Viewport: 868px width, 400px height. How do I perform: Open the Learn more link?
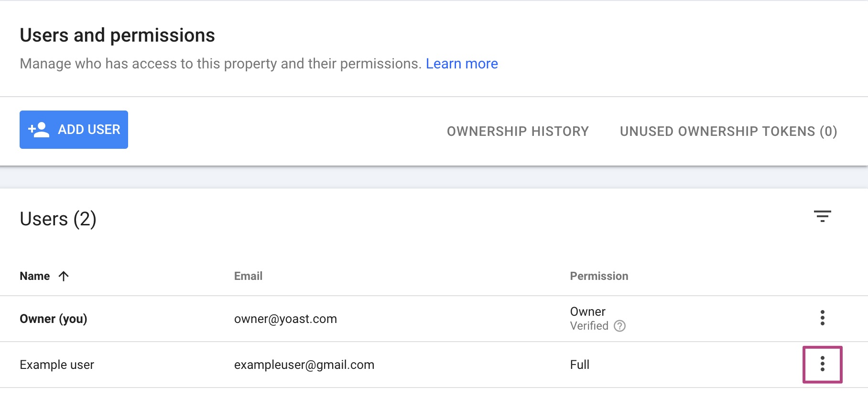[461, 64]
